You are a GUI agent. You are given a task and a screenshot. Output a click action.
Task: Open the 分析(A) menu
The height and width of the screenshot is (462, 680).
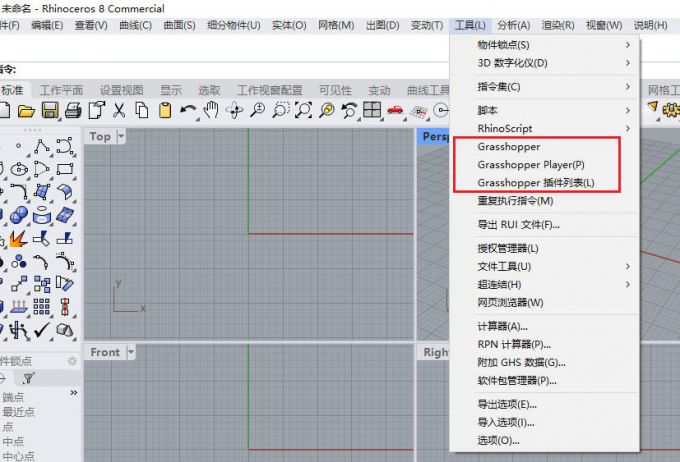[513, 25]
